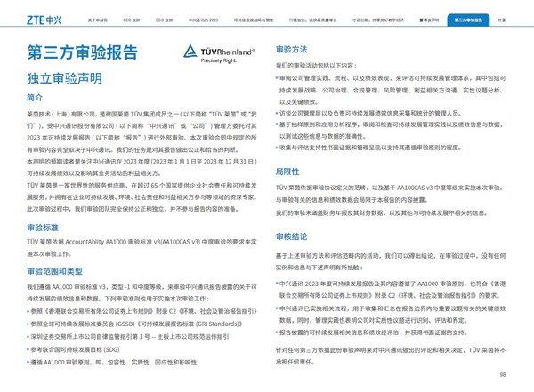Click the 局限性 section heading
The image size is (534, 392).
tap(288, 170)
